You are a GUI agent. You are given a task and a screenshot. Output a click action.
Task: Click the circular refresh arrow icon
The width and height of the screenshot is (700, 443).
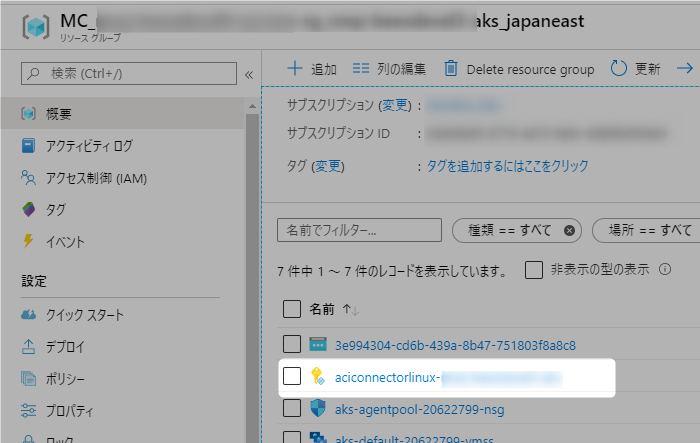click(619, 68)
